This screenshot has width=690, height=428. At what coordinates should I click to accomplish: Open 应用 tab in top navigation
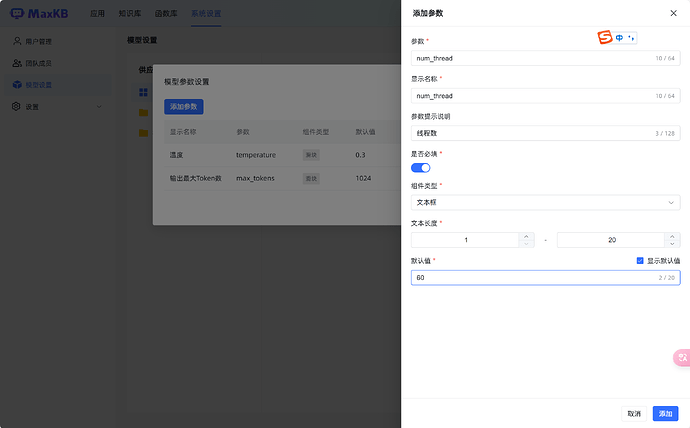97,14
